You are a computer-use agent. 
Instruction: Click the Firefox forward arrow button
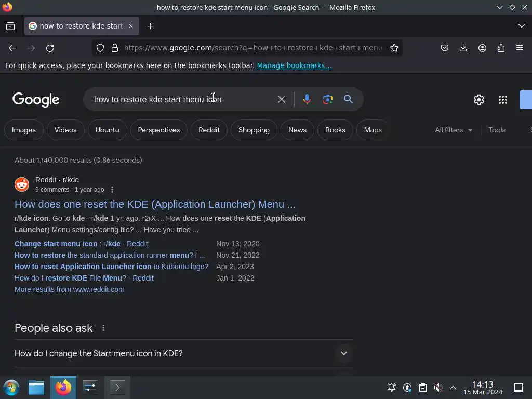point(31,48)
